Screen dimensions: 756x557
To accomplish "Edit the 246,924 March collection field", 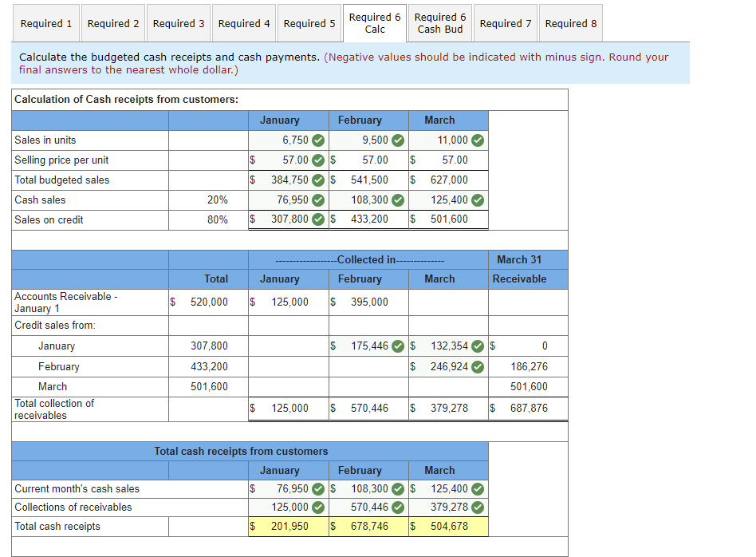I will (x=448, y=366).
